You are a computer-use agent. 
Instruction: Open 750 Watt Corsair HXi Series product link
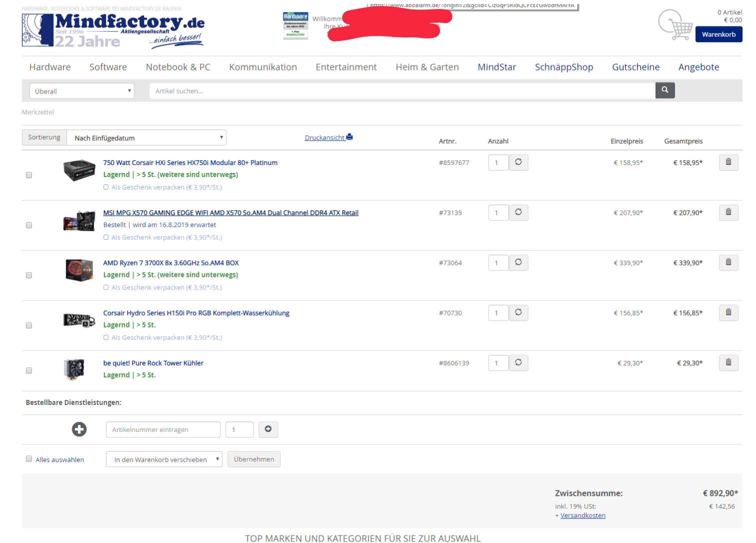tap(190, 162)
